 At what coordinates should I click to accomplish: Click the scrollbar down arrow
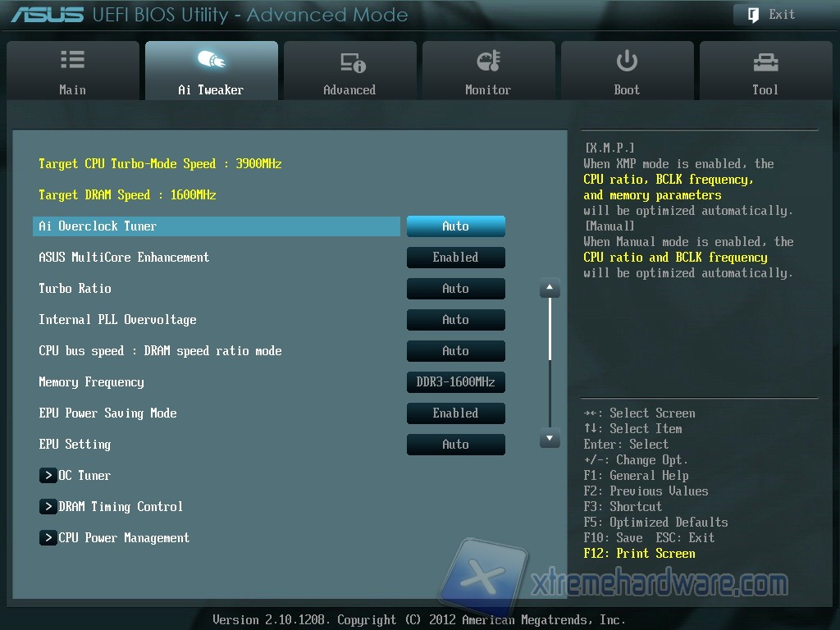tap(550, 440)
